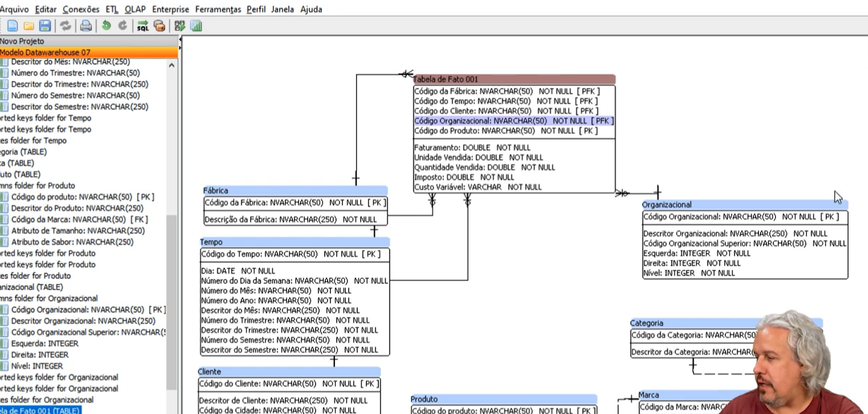
Task: Open the Ajuda menu
Action: pos(311,9)
